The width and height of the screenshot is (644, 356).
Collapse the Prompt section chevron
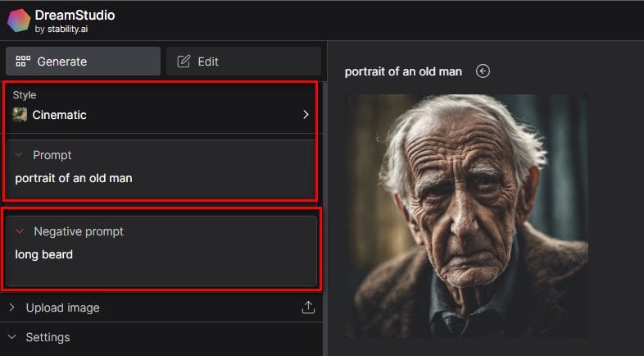tap(19, 155)
